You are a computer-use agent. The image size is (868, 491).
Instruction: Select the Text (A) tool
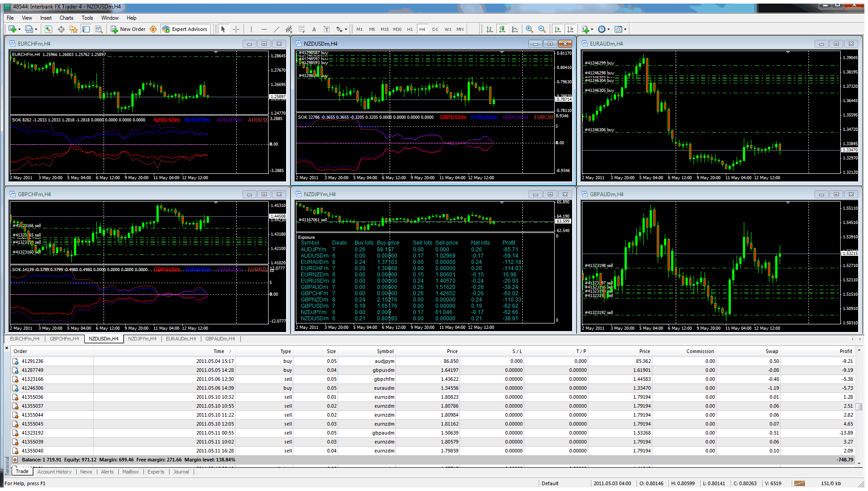point(314,29)
